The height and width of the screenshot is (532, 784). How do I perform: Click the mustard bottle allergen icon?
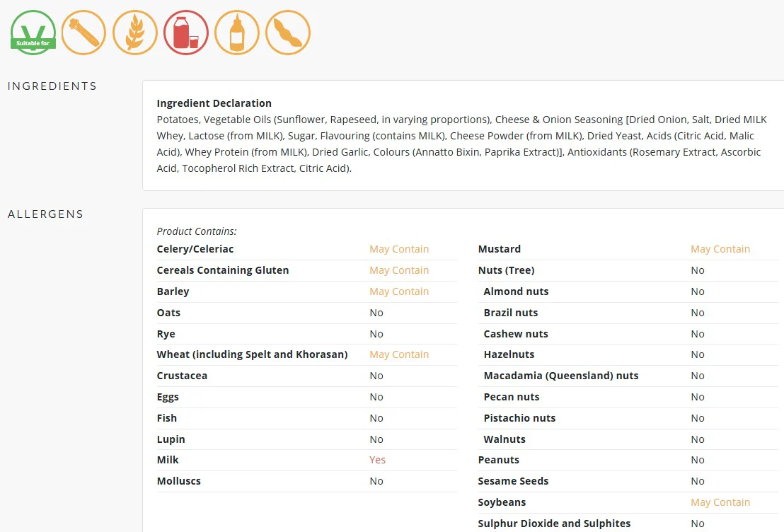237,33
